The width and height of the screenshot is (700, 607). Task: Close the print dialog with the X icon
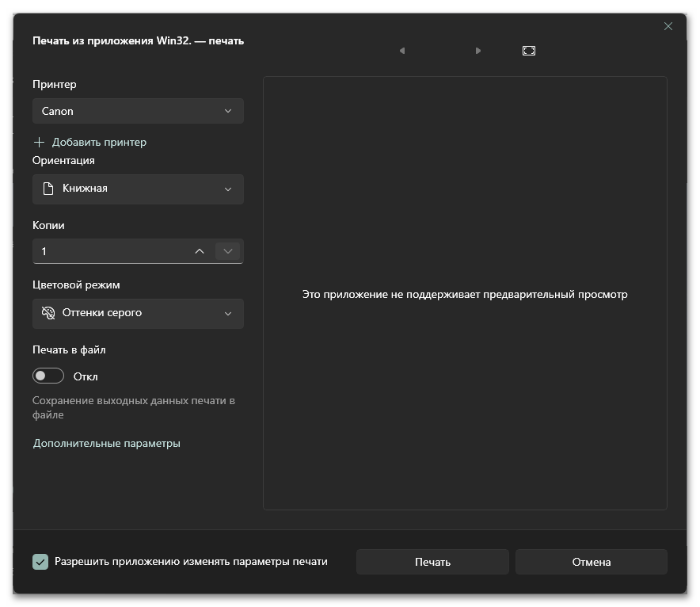668,26
